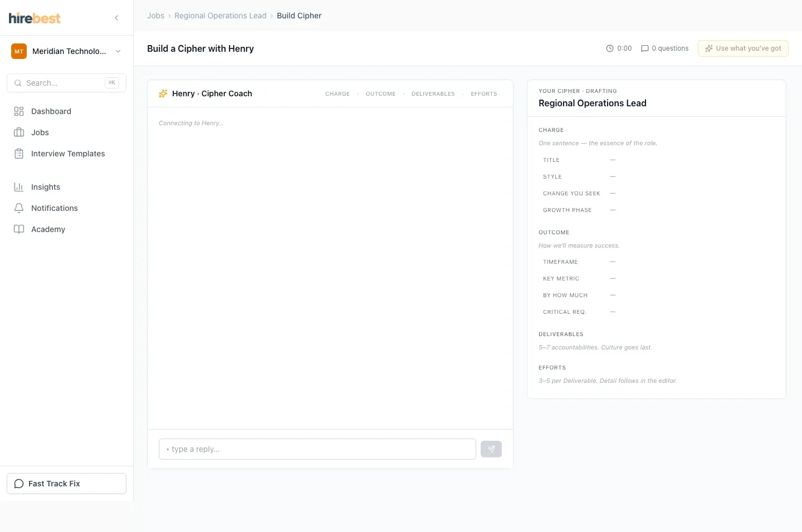Click the Interview Templates clipboard icon
This screenshot has width=802, height=532.
pos(19,154)
